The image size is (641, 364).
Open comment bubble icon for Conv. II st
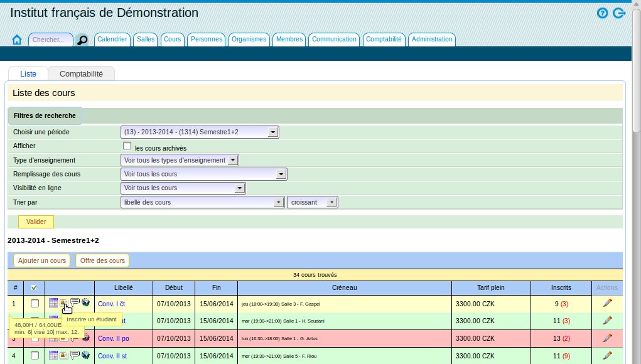click(75, 355)
